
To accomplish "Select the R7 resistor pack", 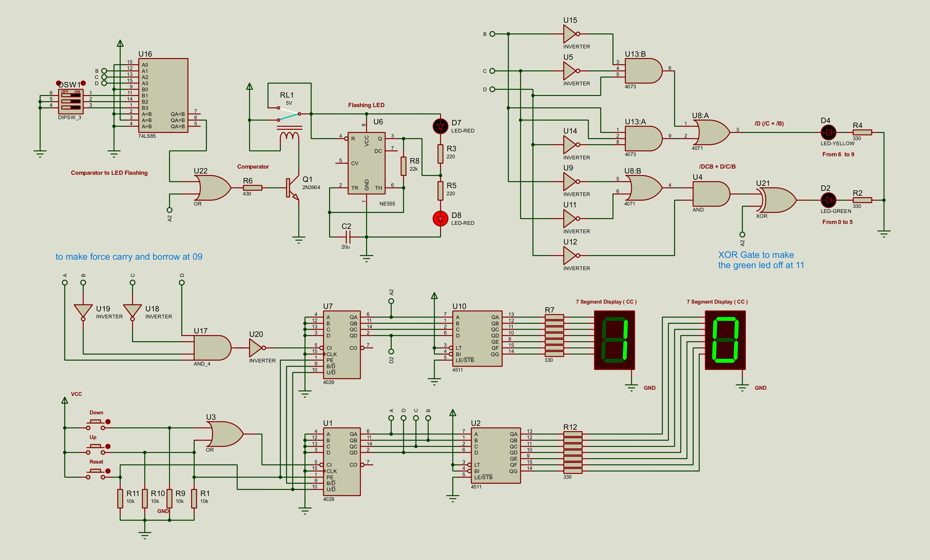I will coord(555,336).
